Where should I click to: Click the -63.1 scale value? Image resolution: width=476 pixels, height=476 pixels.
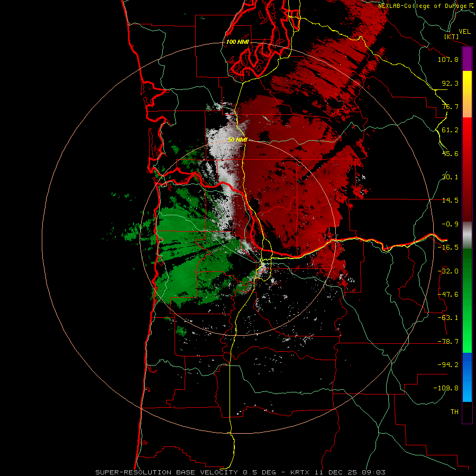(x=448, y=318)
